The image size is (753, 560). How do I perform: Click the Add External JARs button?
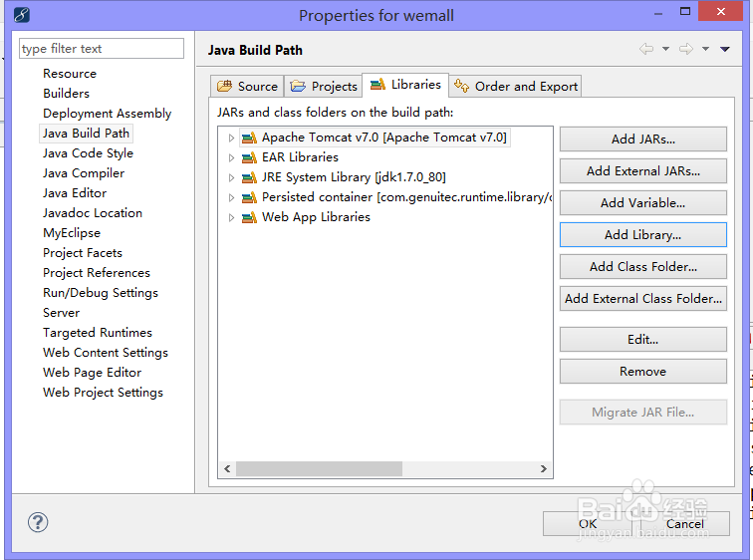click(642, 170)
